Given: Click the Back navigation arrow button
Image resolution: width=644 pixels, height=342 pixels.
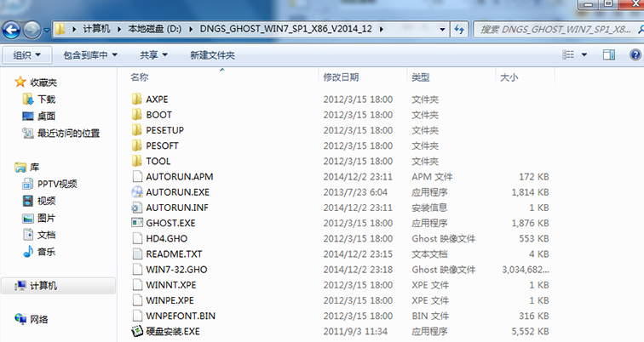Looking at the screenshot, I should [12, 29].
